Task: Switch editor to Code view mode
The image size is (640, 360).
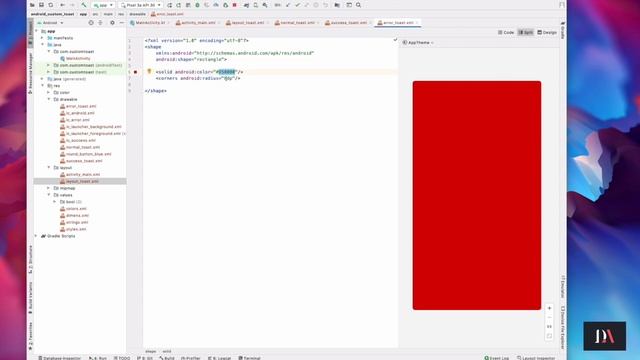Action: click(x=506, y=32)
